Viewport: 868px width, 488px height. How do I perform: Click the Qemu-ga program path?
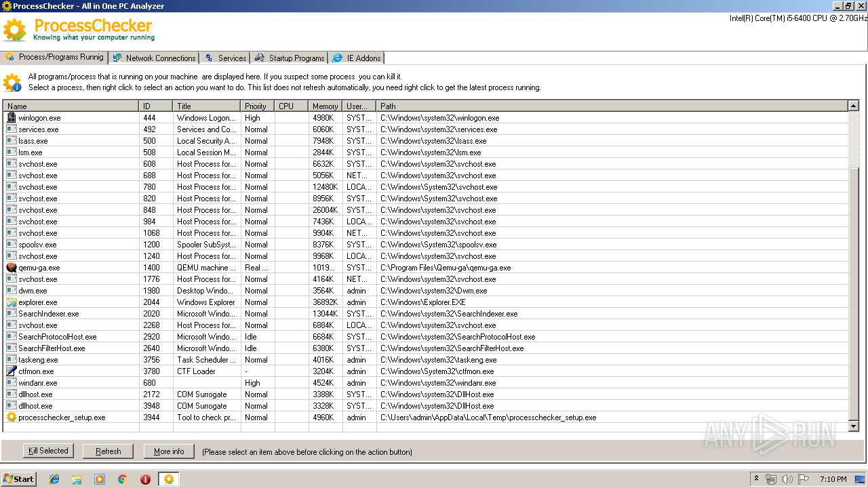446,268
